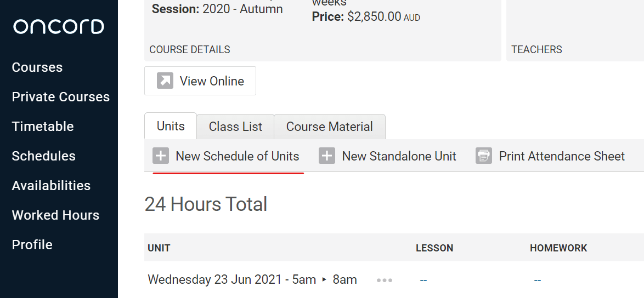Select the Print Attendance Sheet option
644x298 pixels.
562,156
